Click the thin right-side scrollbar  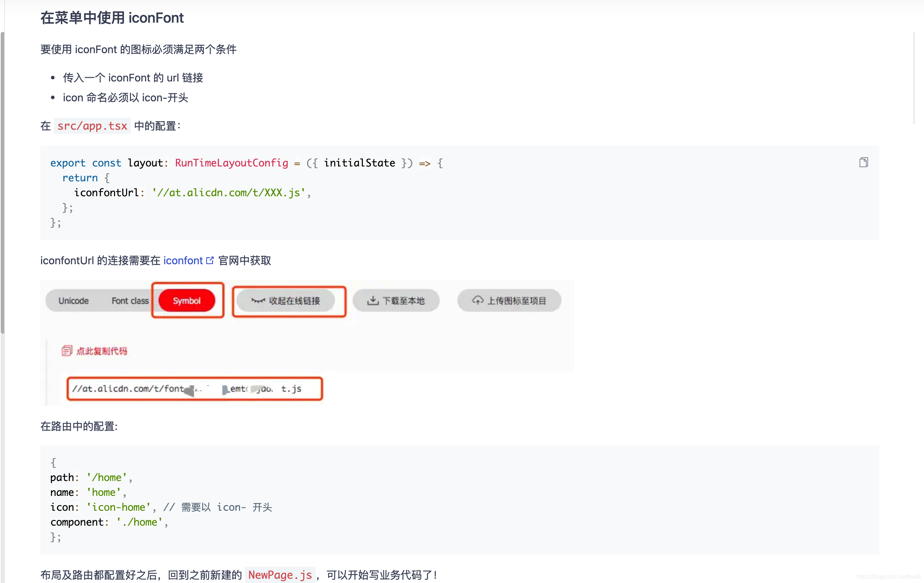pos(914,78)
